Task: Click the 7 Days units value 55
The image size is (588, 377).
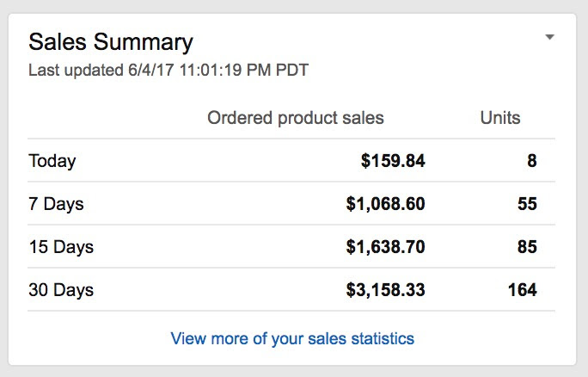Action: [527, 204]
